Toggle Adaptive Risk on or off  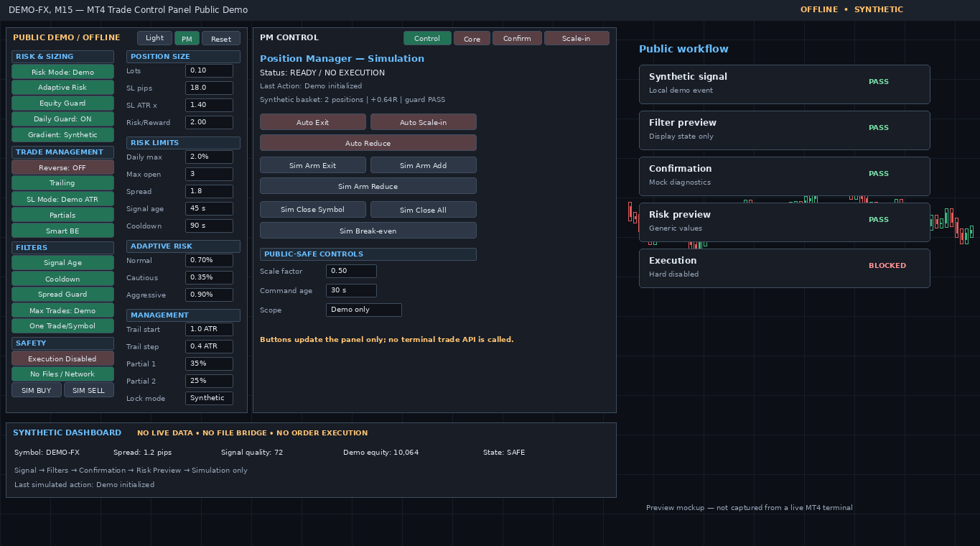(x=63, y=88)
